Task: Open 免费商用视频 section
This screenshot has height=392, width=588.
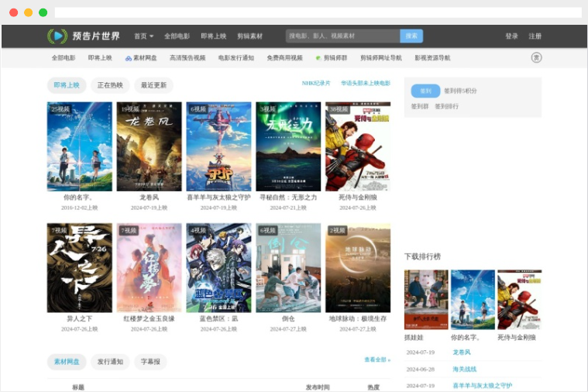Action: pos(284,58)
